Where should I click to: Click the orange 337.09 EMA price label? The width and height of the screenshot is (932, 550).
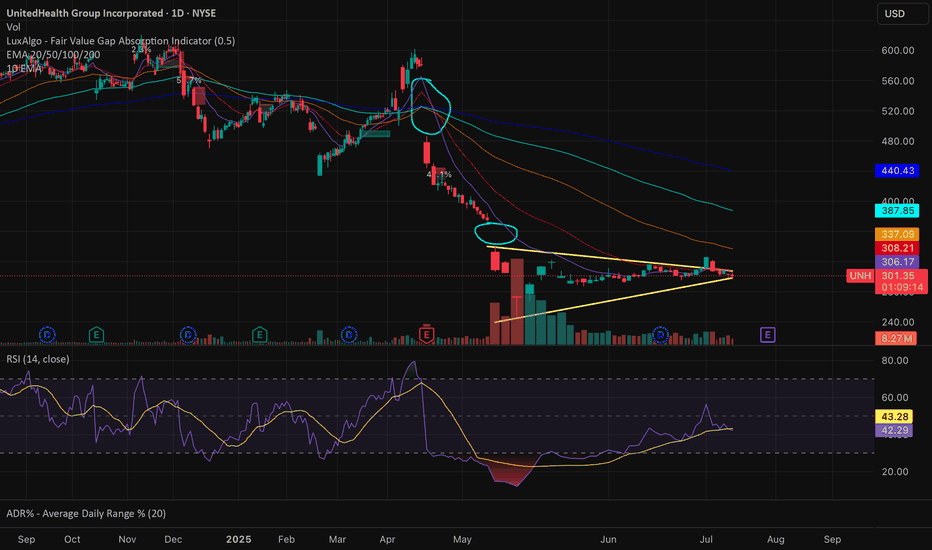click(x=897, y=234)
